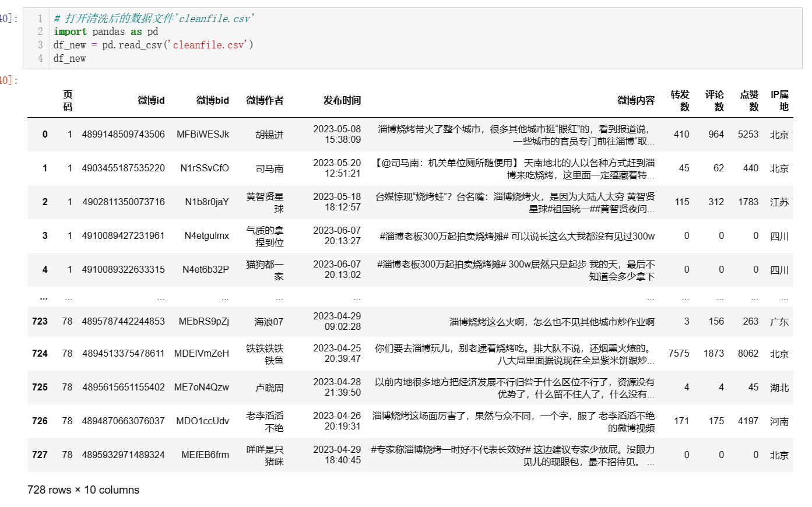
Task: Select the timestamp '2023-04-26 20:19:31'
Action: [337, 421]
